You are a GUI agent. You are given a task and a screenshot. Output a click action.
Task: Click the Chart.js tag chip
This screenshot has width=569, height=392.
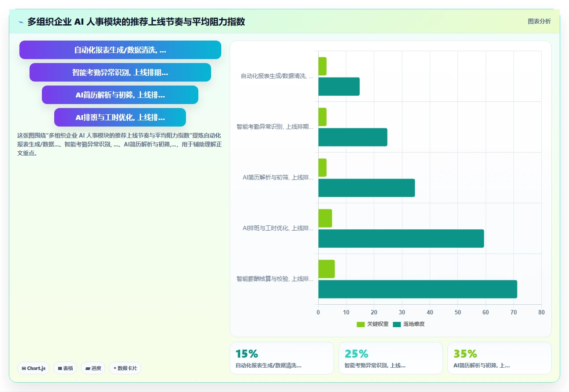33,368
